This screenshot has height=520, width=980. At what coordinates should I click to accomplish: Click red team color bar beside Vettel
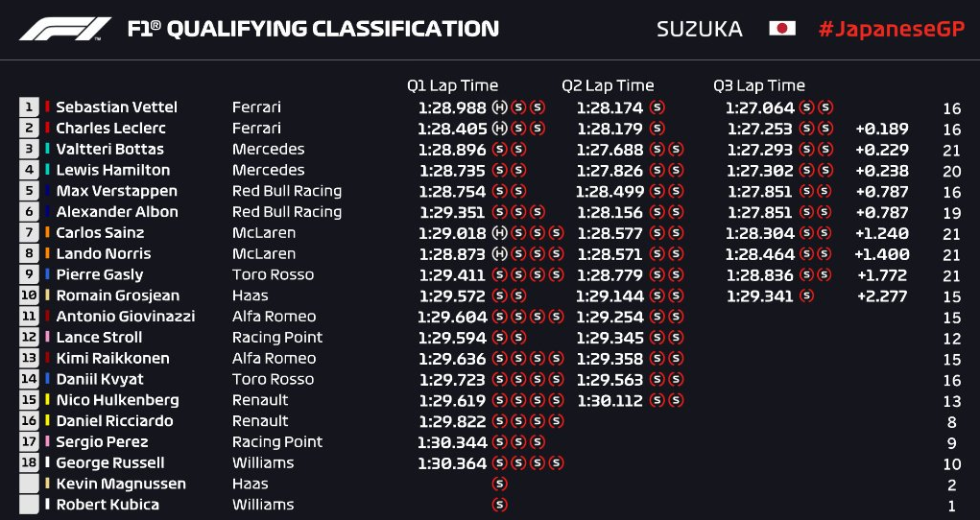pos(47,107)
